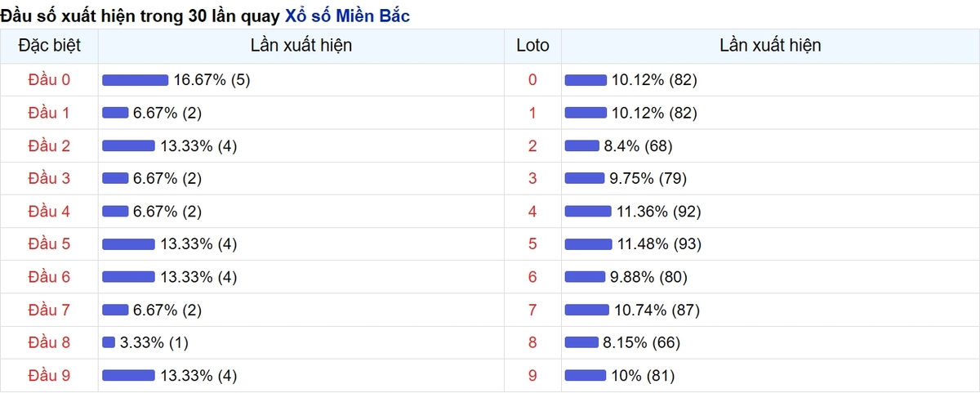Click the 6.67% bar for Đầu 3
Viewport: 980px width, 393px height.
coord(115,178)
